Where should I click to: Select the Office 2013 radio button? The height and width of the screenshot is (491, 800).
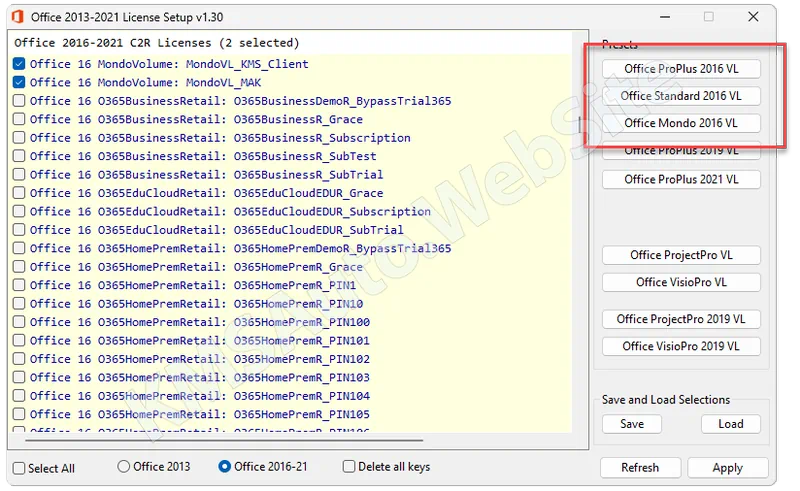coord(124,467)
